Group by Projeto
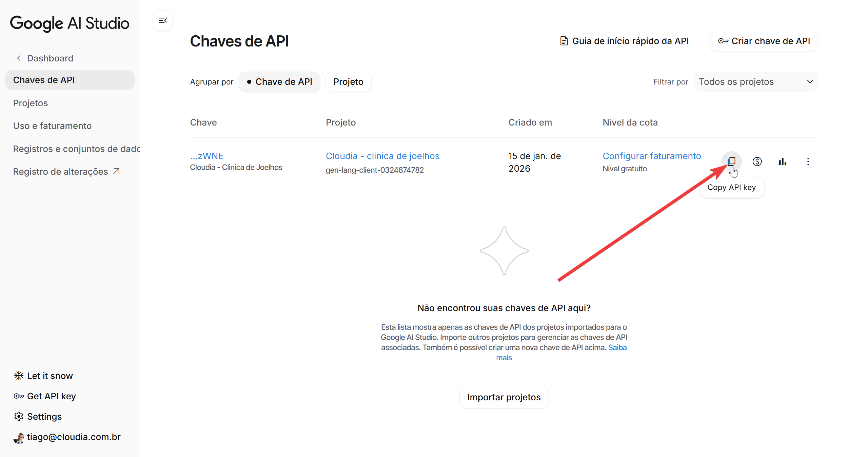 click(x=348, y=82)
